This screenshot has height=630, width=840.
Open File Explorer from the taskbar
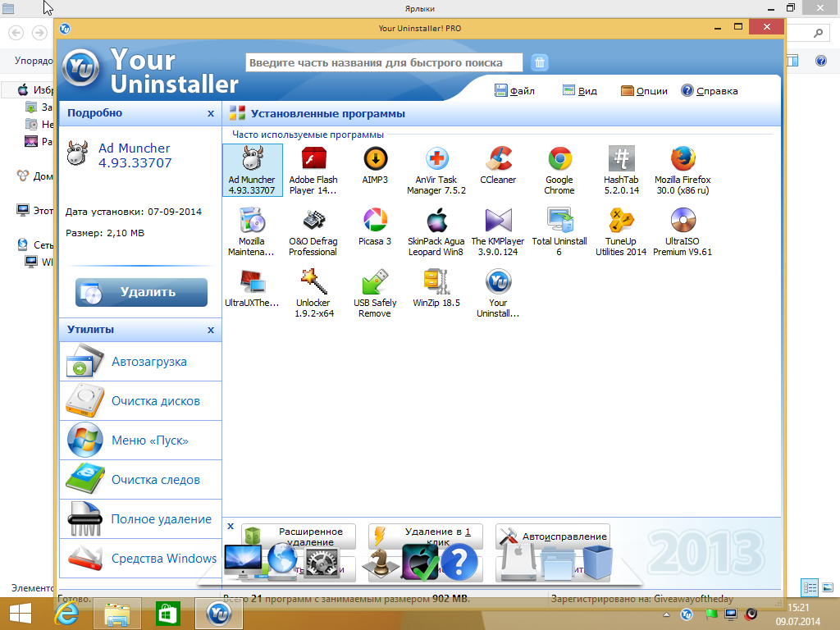pos(117,614)
